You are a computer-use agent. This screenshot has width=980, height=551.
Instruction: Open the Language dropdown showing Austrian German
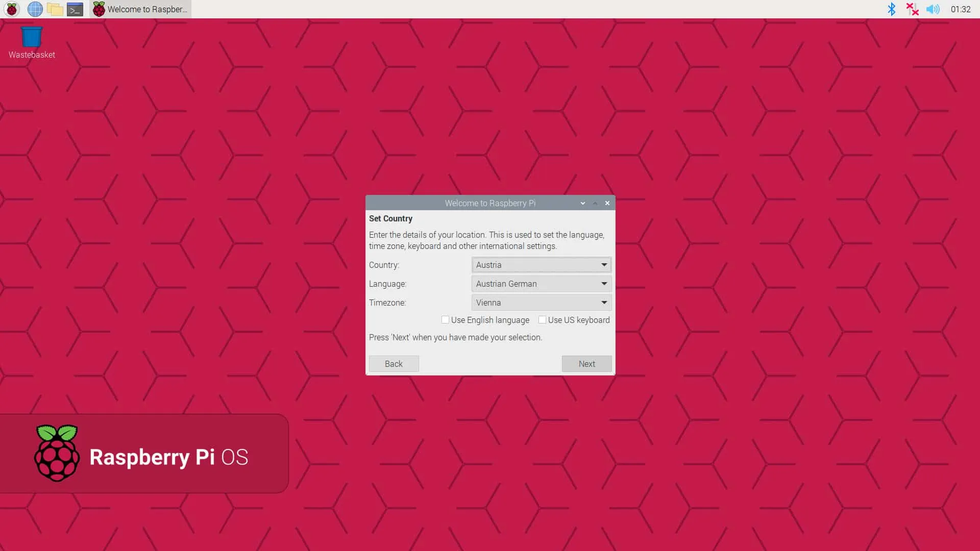click(542, 284)
